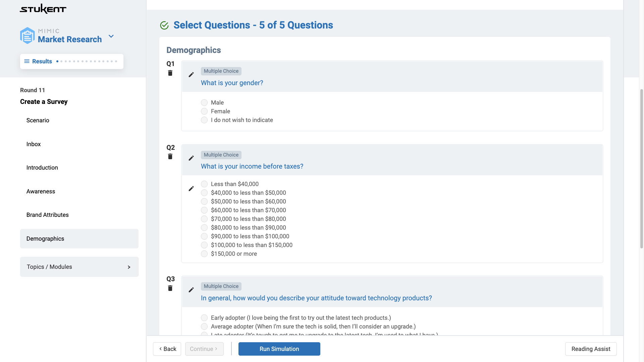Click the delete trash icon for Q3

[x=170, y=288]
